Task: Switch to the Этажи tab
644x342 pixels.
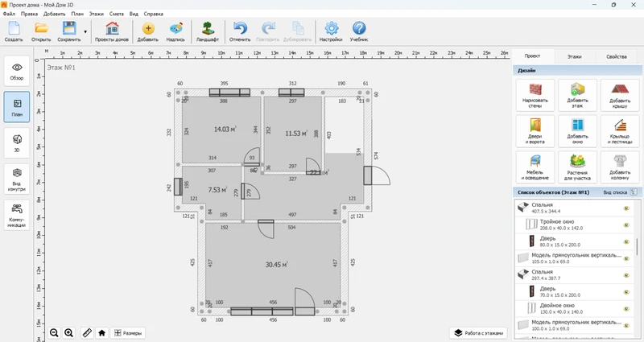Action: coord(575,56)
